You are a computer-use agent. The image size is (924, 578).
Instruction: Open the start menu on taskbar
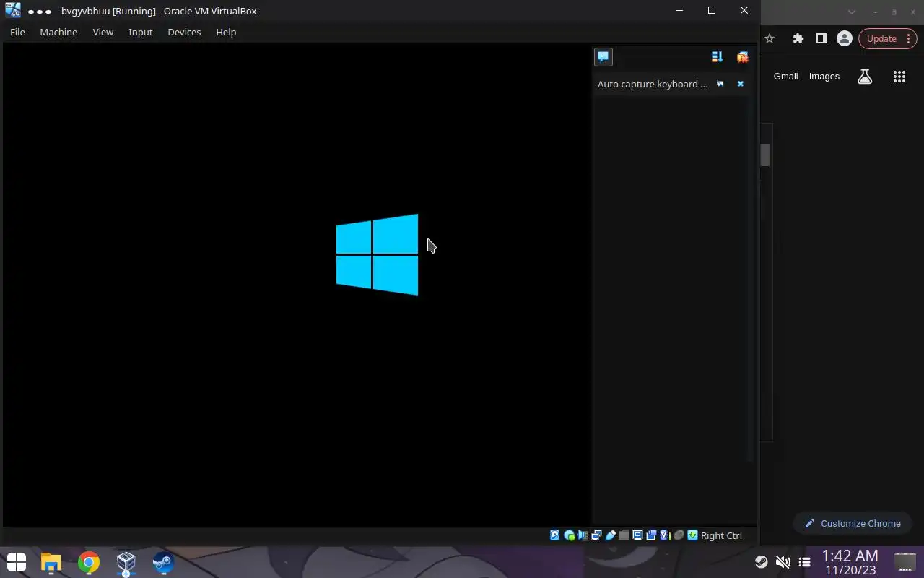tap(16, 562)
